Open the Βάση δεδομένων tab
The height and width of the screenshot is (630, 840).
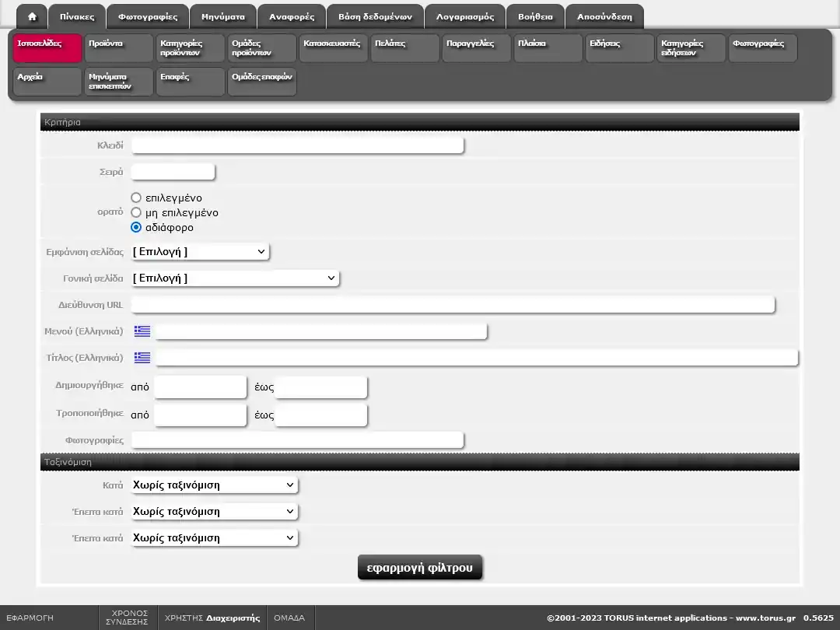tap(375, 16)
